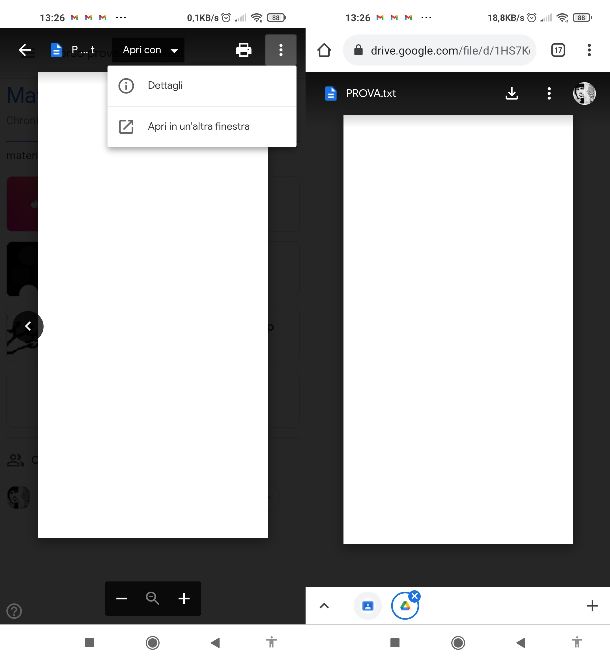
Task: Add a new tab with the plus icon
Action: click(592, 606)
